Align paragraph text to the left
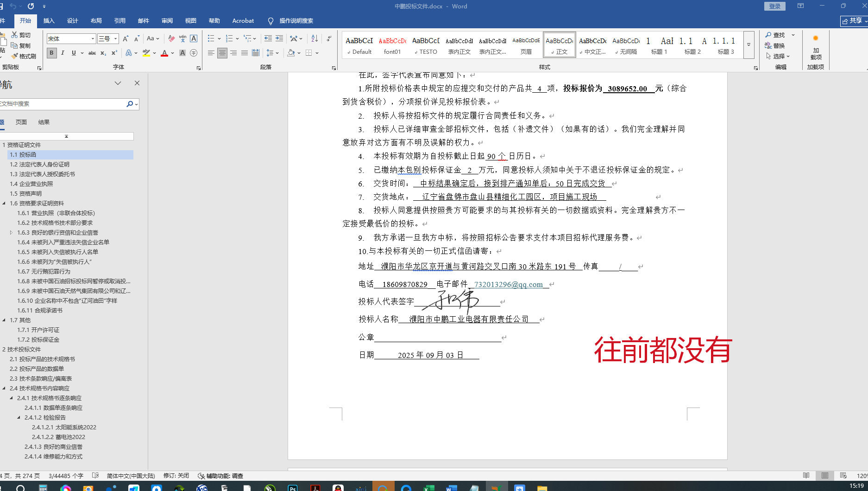 pyautogui.click(x=211, y=53)
